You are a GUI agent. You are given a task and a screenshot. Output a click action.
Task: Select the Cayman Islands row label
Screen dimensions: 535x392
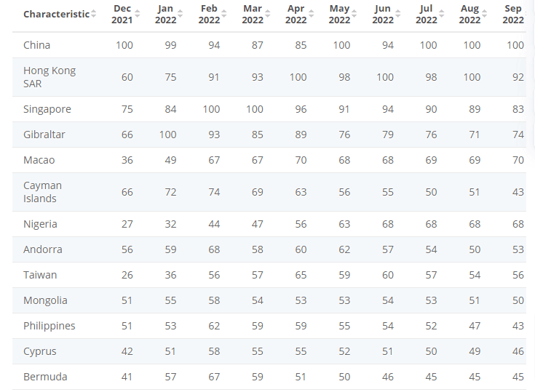43,192
